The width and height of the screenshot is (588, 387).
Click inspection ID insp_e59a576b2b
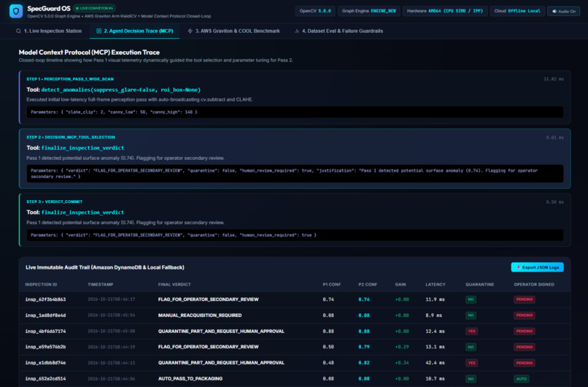point(45,347)
